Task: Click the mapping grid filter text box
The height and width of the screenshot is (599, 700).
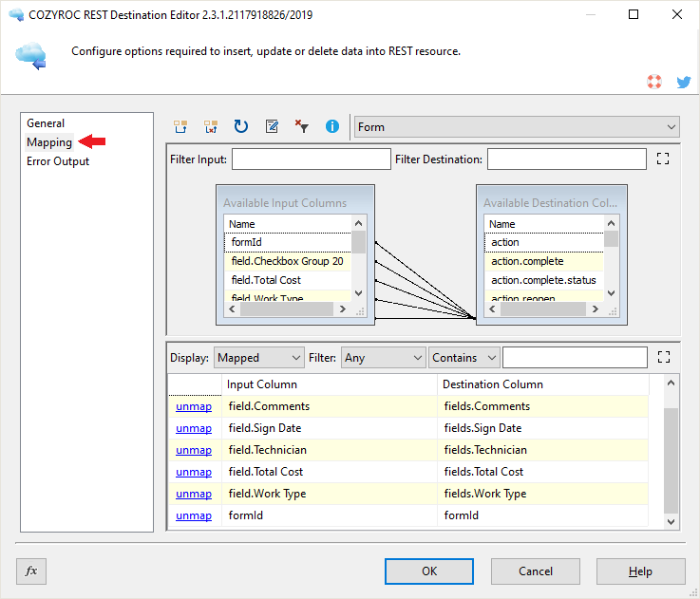Action: pos(575,358)
